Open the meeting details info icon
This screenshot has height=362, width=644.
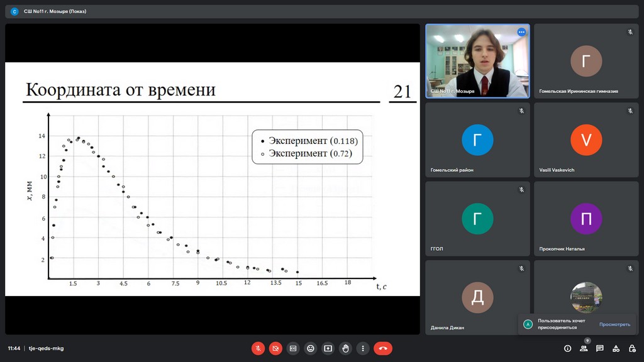click(567, 348)
